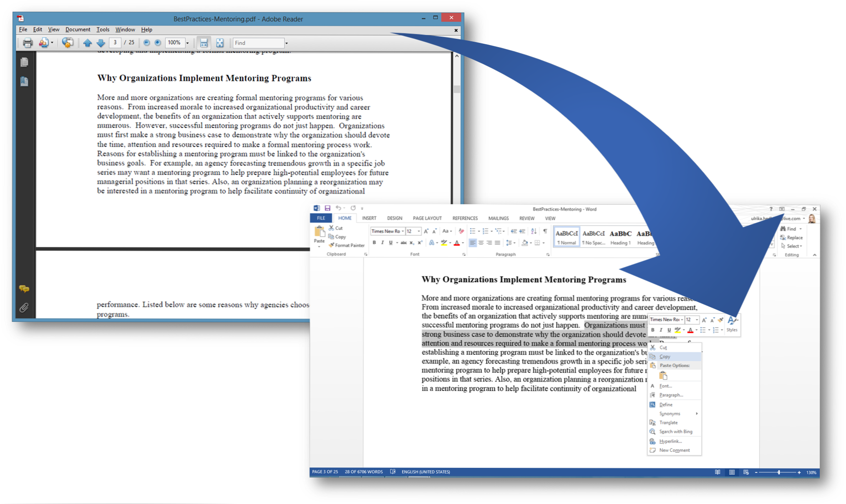
Task: Click Undo in Word quick access toolbar
Action: point(339,208)
